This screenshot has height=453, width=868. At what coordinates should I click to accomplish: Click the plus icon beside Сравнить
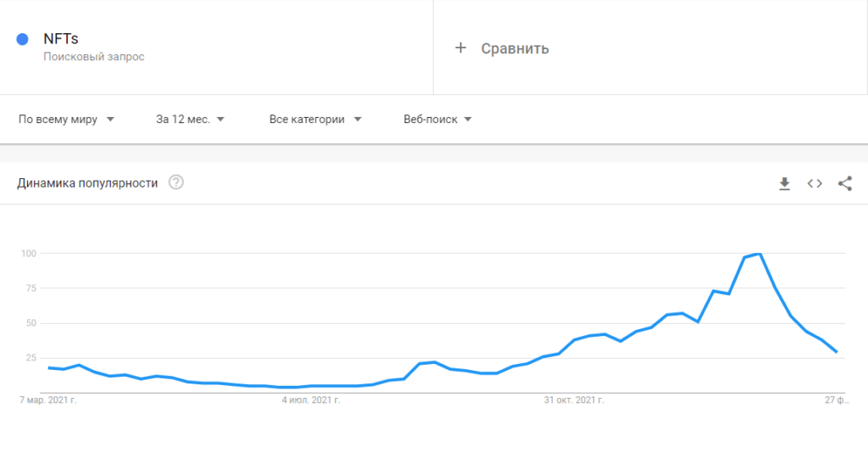pyautogui.click(x=461, y=48)
